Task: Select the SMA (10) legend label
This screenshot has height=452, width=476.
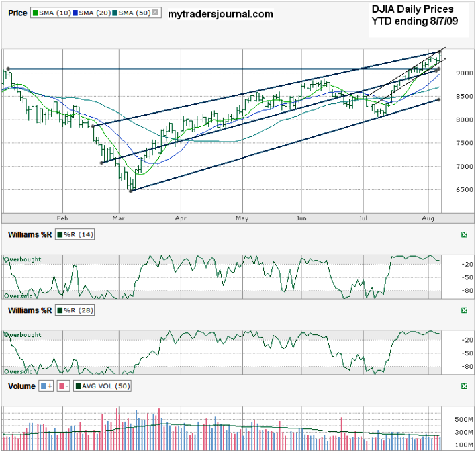Action: point(54,13)
